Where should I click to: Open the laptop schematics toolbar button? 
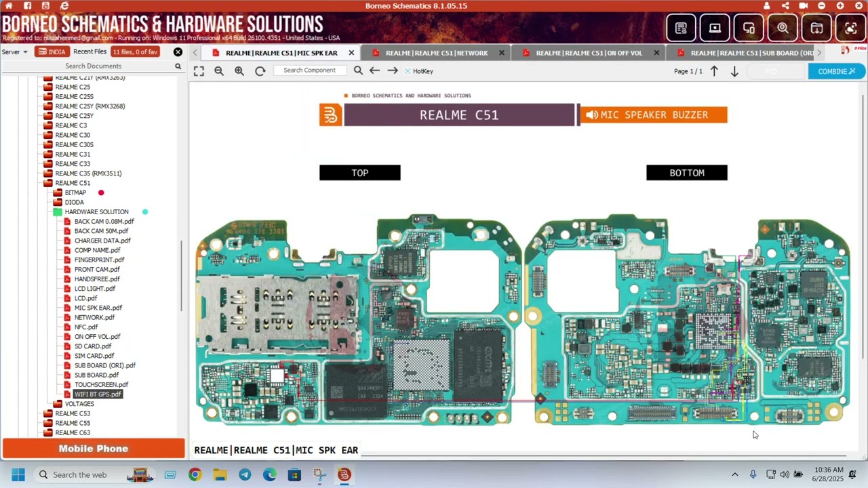point(715,28)
